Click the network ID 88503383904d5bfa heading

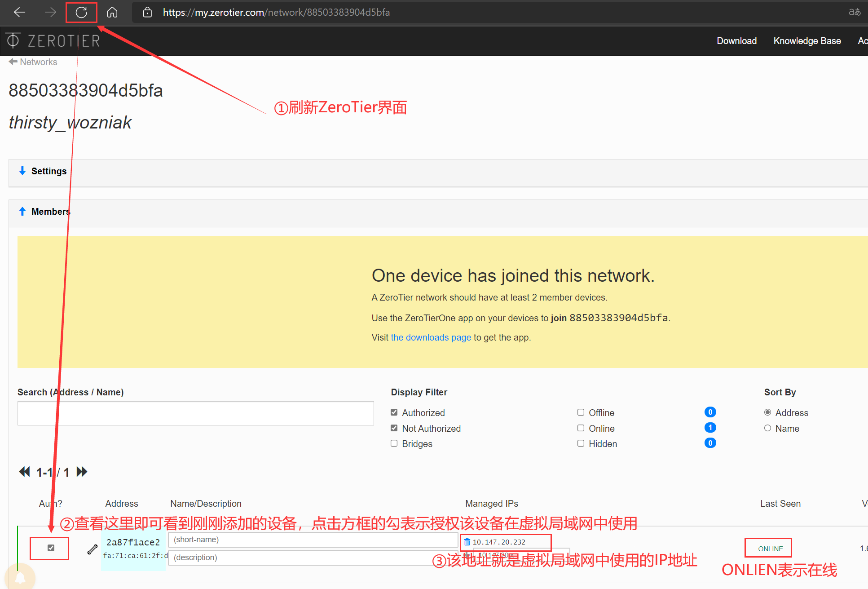86,90
